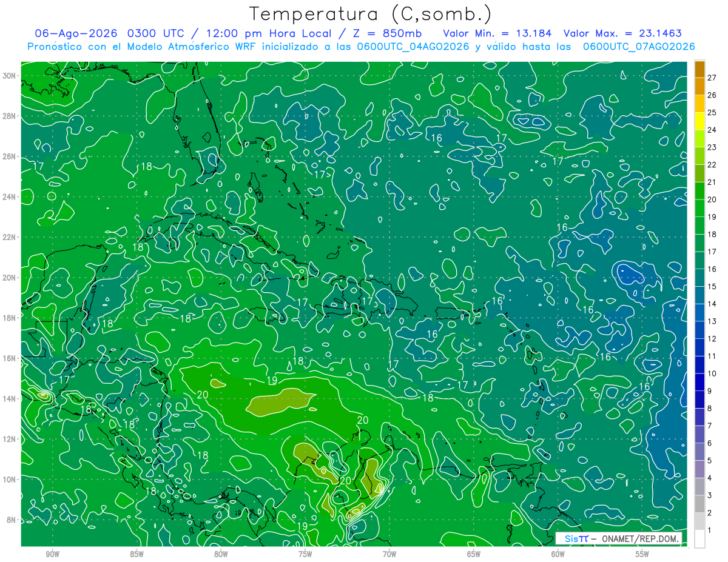Click the 'Temperatura (C,somb.)' chart title
Screen dimensions: 728x562
click(x=370, y=15)
